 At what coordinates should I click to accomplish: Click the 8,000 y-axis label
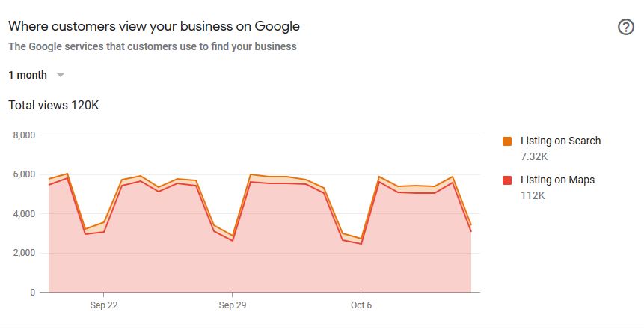point(25,135)
